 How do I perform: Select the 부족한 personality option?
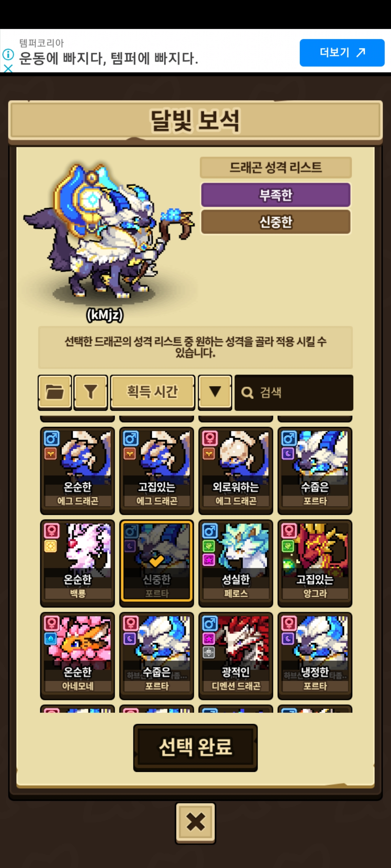click(276, 195)
